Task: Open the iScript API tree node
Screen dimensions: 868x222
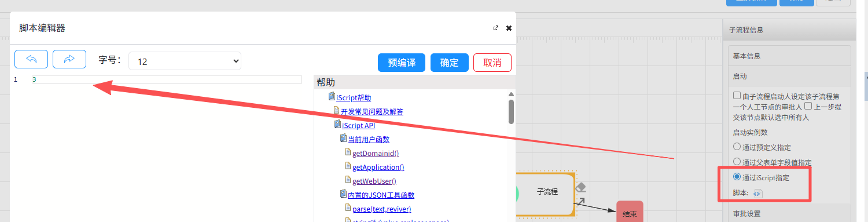Action: tap(358, 125)
